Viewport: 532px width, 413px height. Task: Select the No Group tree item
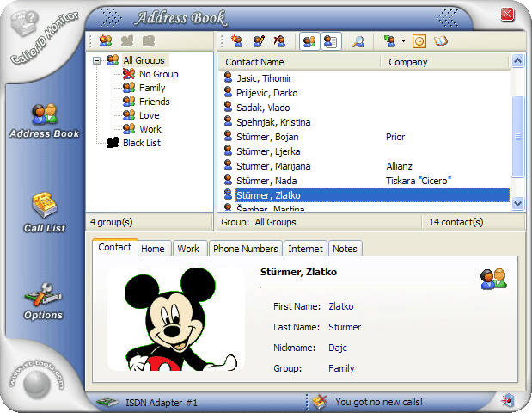coord(158,74)
